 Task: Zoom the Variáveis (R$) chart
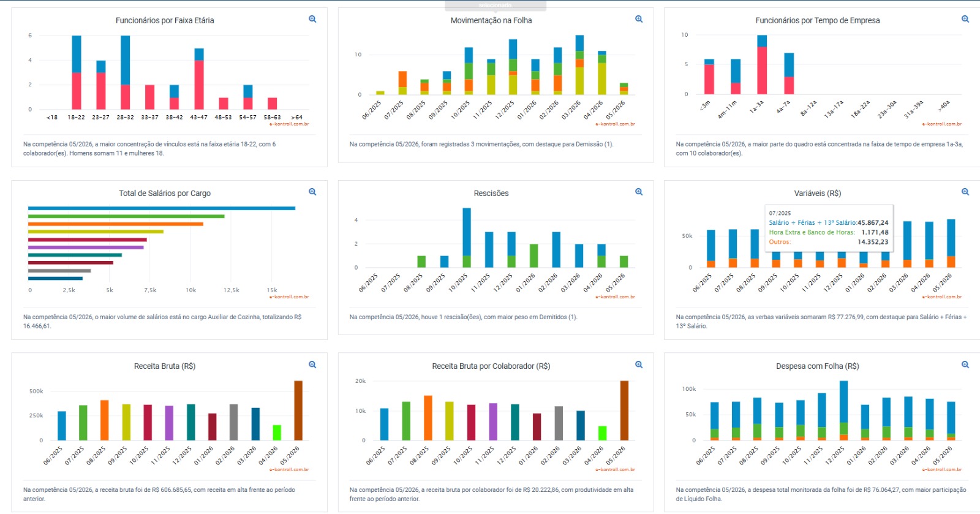click(x=965, y=192)
